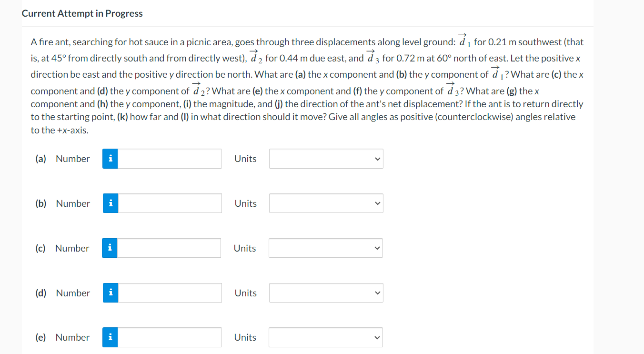Click the Number input field for part (e)
The image size is (644, 354).
[x=169, y=337]
